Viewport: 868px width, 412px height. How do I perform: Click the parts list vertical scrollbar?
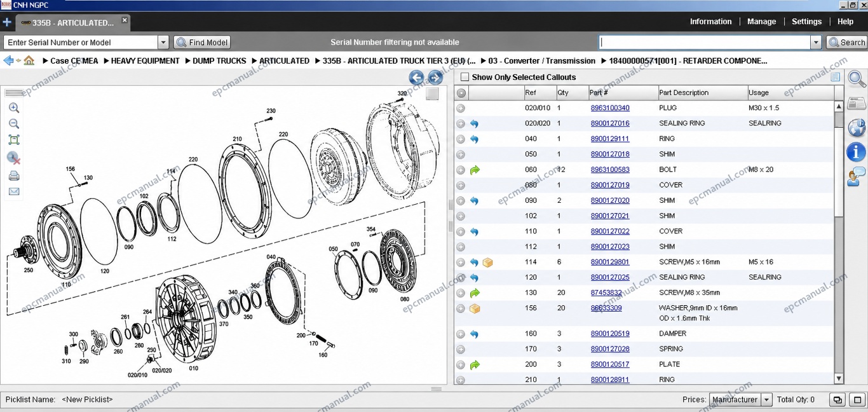[839, 242]
